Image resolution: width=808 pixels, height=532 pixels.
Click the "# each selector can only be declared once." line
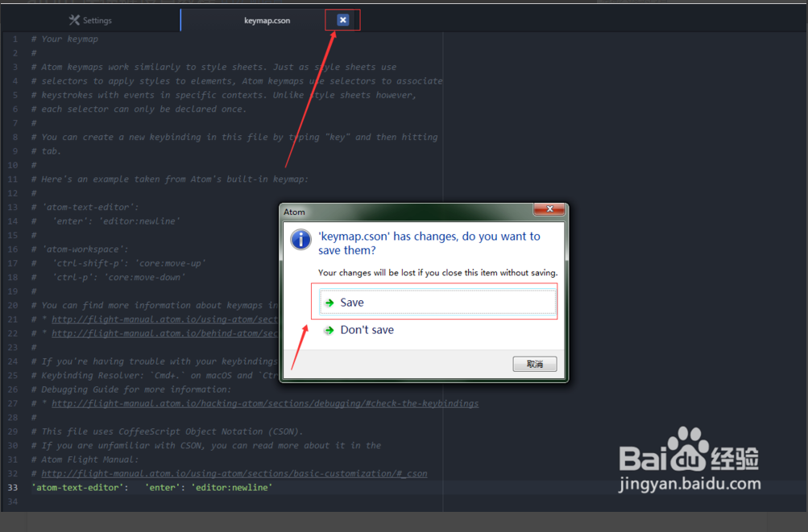tap(139, 109)
